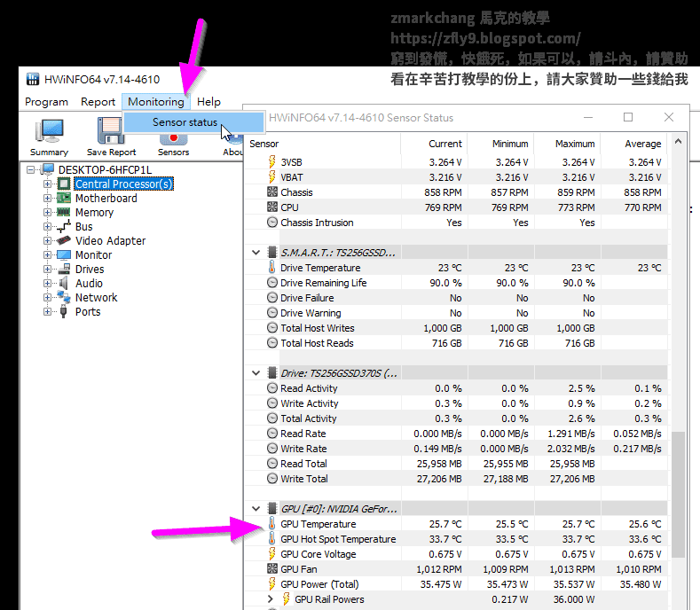
Task: Select the Write Total sensor row
Action: (x=456, y=479)
